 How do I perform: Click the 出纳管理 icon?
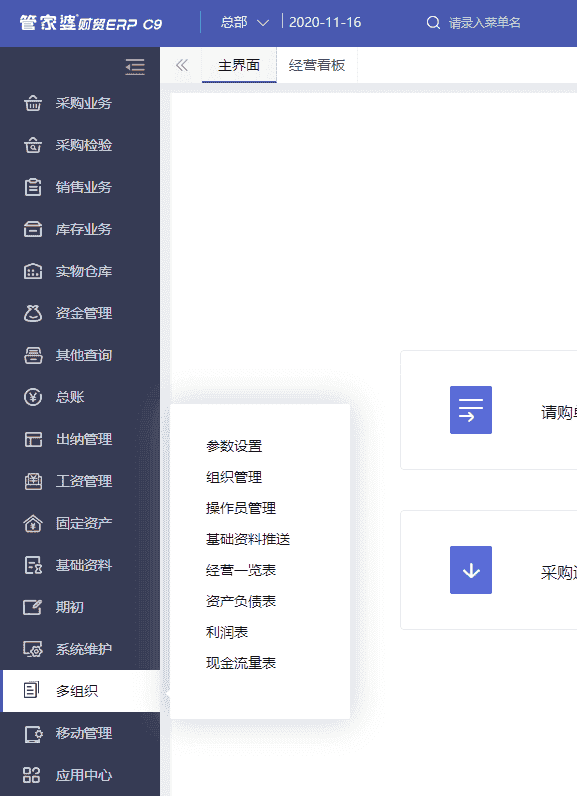pyautogui.click(x=33, y=439)
